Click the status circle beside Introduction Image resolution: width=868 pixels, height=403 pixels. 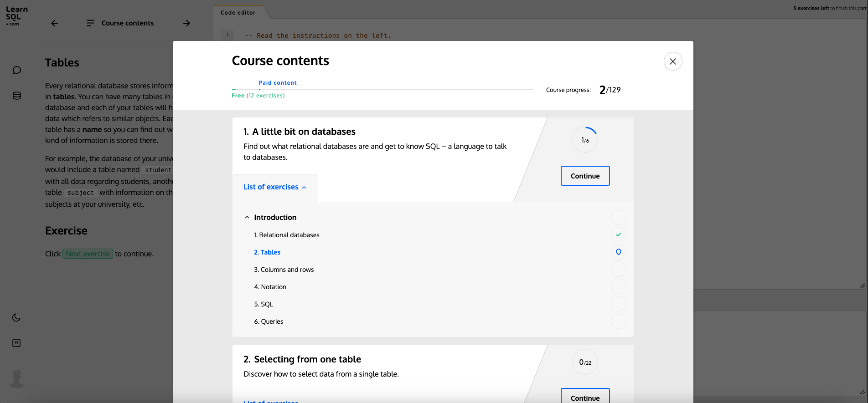click(x=619, y=217)
